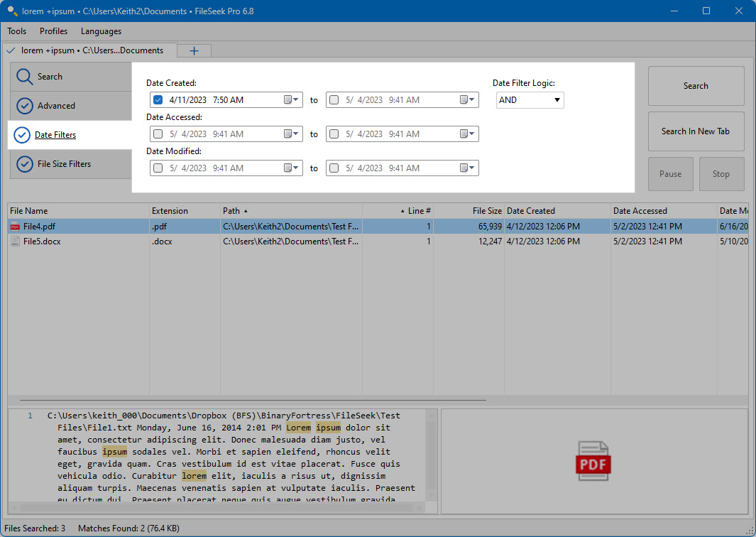Sort results by Date Created column

[x=557, y=211]
